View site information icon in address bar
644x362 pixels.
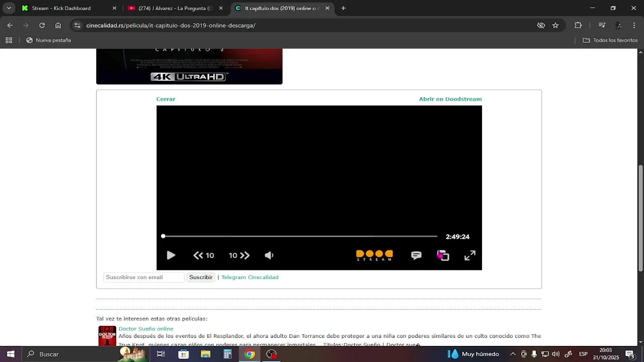point(77,25)
